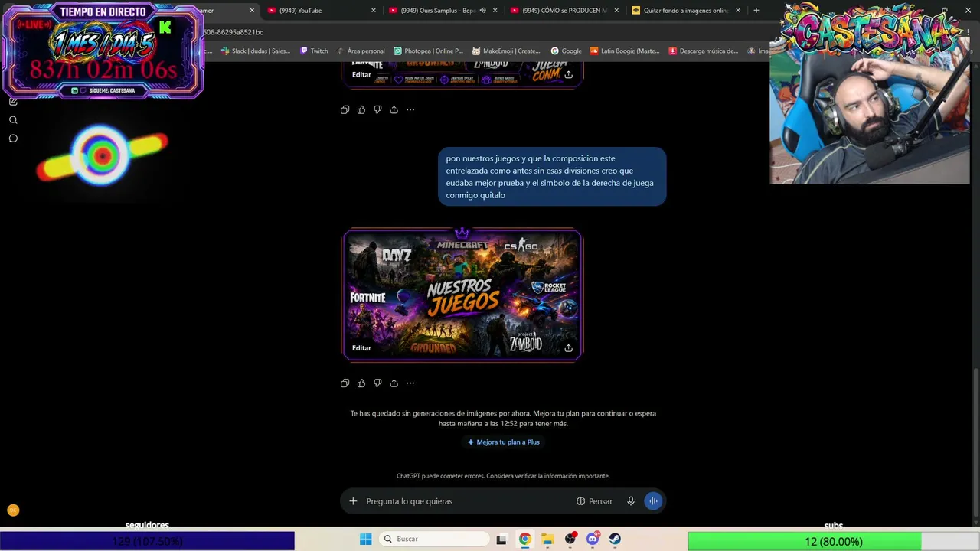Click 'Mejora tu plan a Plus' link
Image resolution: width=980 pixels, height=551 pixels.
(503, 442)
